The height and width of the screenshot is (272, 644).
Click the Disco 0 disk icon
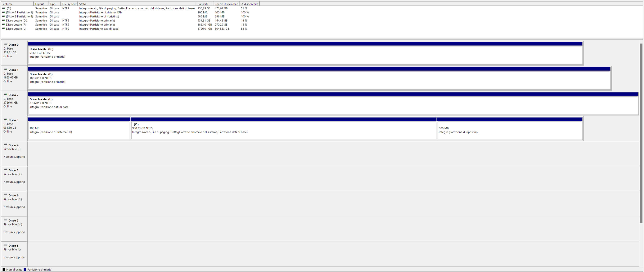coord(6,44)
